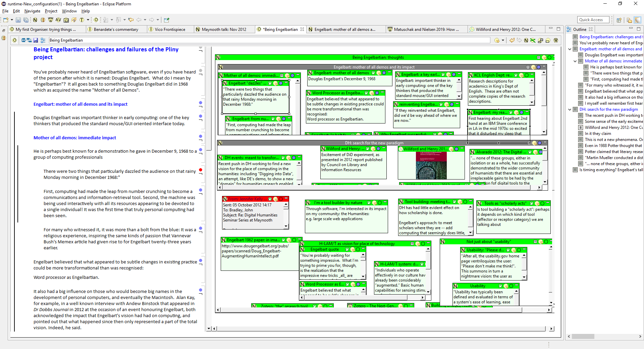Click the pin editor icon in main toolbar
The image size is (644, 349).
point(167,20)
